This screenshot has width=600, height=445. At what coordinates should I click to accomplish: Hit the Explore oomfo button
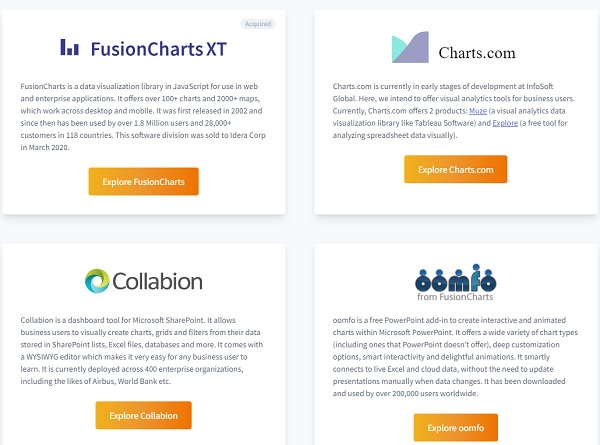coord(455,428)
